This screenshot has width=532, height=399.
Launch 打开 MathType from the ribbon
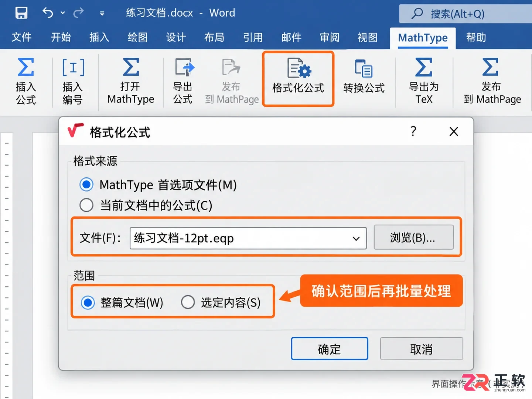click(131, 81)
